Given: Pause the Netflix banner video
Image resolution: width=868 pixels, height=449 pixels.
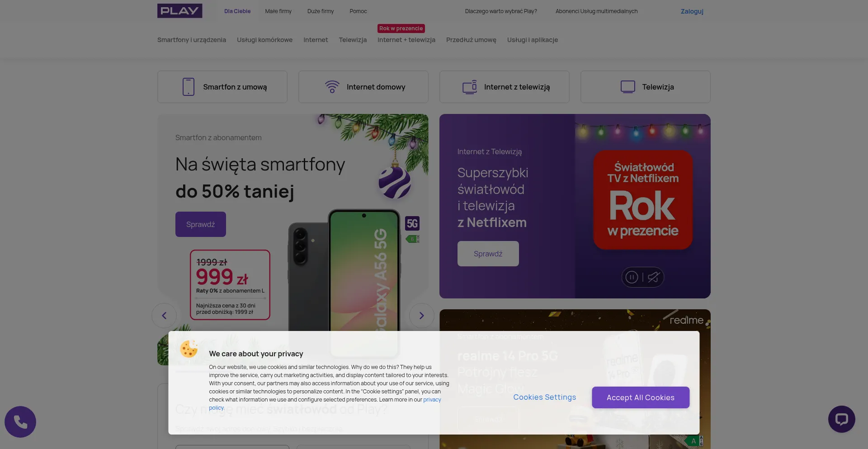Looking at the screenshot, I should pos(632,277).
